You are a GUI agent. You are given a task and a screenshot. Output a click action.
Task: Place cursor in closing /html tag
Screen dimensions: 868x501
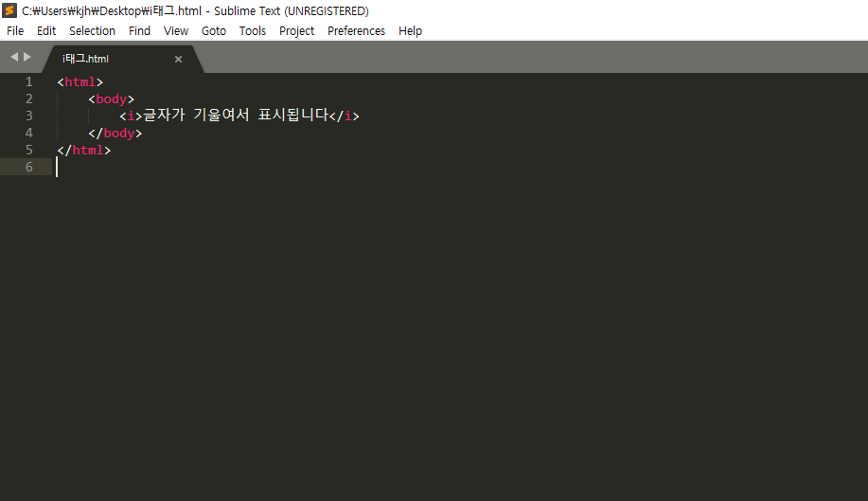[x=84, y=150]
